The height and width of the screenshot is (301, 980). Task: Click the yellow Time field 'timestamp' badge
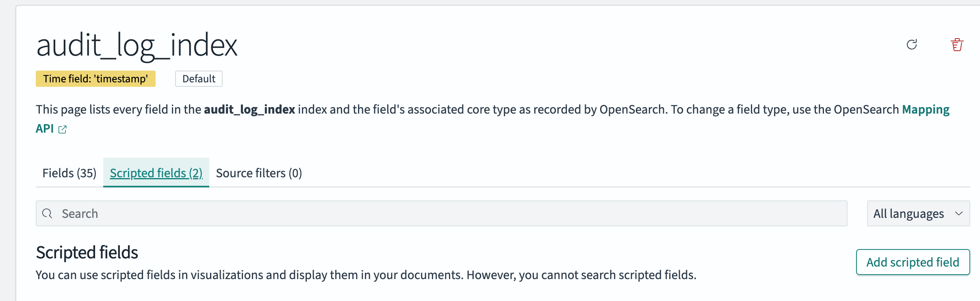pos(95,79)
